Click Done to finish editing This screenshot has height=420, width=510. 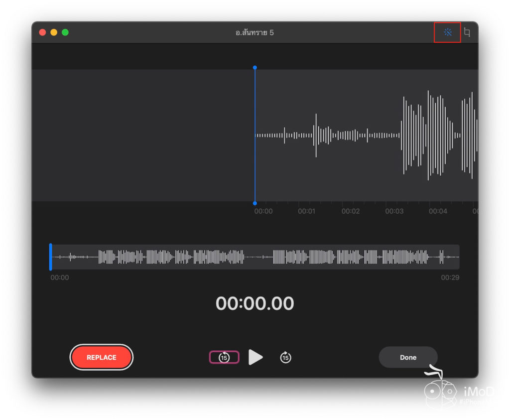click(x=408, y=357)
